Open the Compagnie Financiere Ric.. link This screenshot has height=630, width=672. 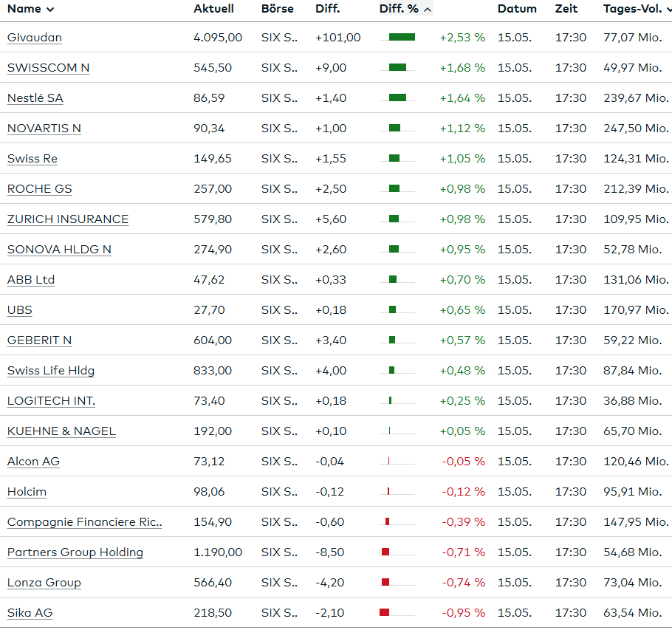tap(84, 522)
